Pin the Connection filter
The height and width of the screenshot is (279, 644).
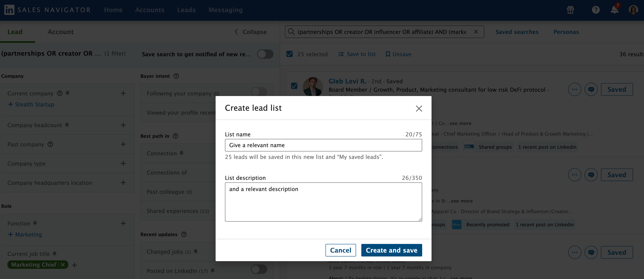point(182,153)
